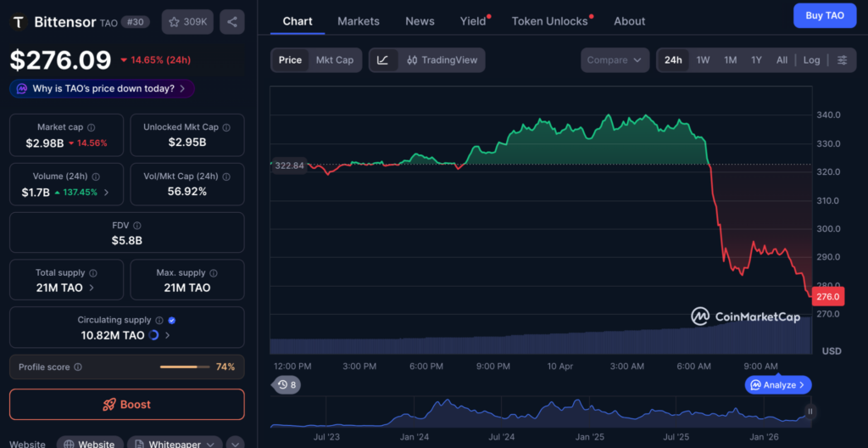This screenshot has width=868, height=448.
Task: Switch to TradingView chart mode
Action: pyautogui.click(x=442, y=60)
